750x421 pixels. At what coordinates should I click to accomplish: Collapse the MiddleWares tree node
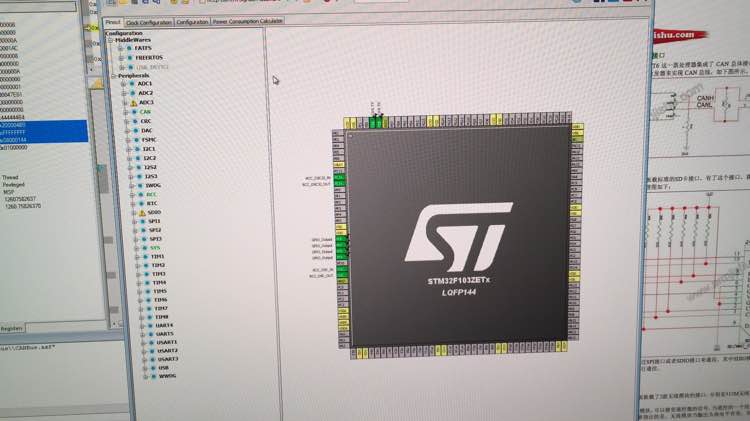point(110,41)
